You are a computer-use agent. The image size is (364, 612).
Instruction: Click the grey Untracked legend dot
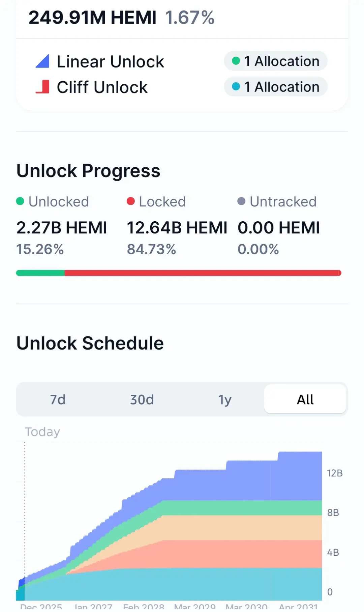[241, 201]
